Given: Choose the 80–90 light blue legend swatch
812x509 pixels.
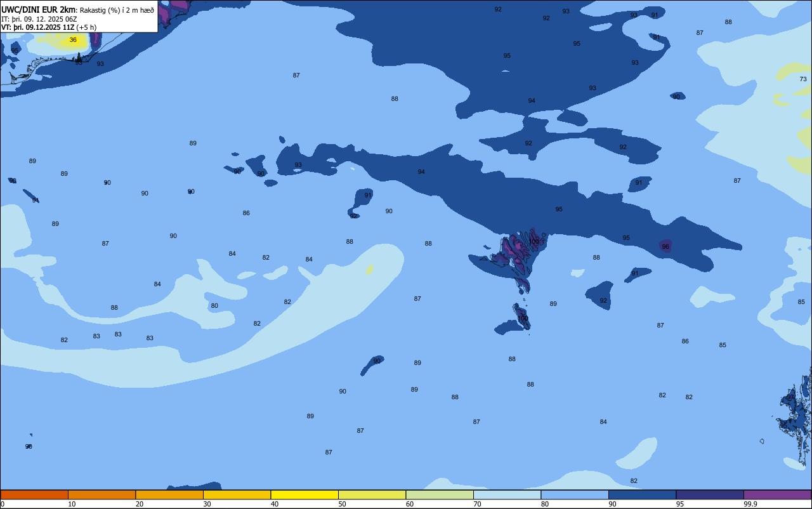Looking at the screenshot, I should coord(575,494).
